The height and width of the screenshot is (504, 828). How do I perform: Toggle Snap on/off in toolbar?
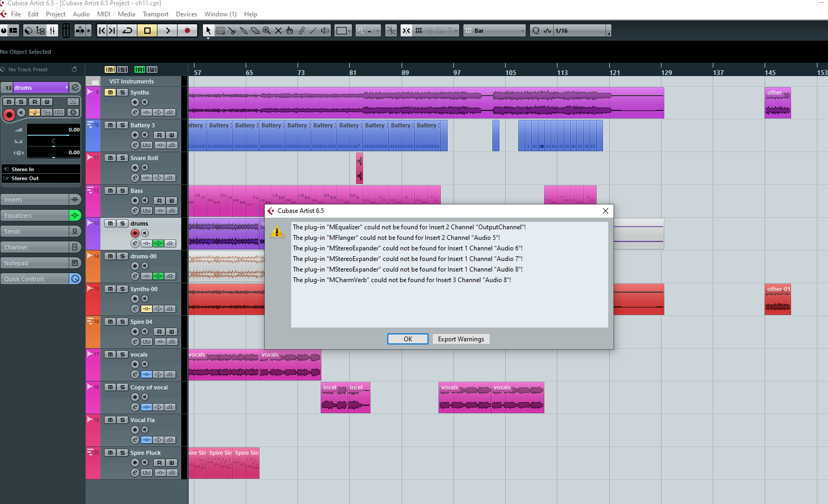[x=406, y=31]
